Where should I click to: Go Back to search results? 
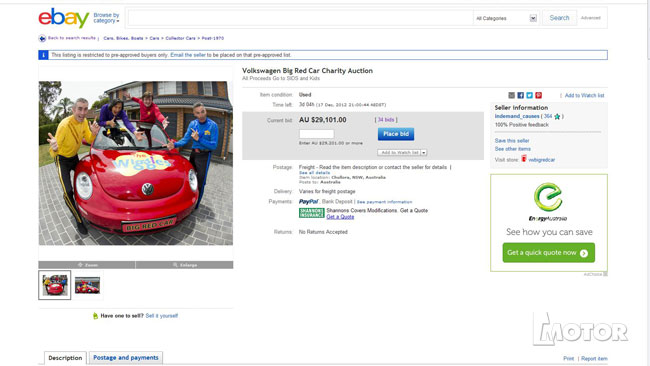[72, 38]
